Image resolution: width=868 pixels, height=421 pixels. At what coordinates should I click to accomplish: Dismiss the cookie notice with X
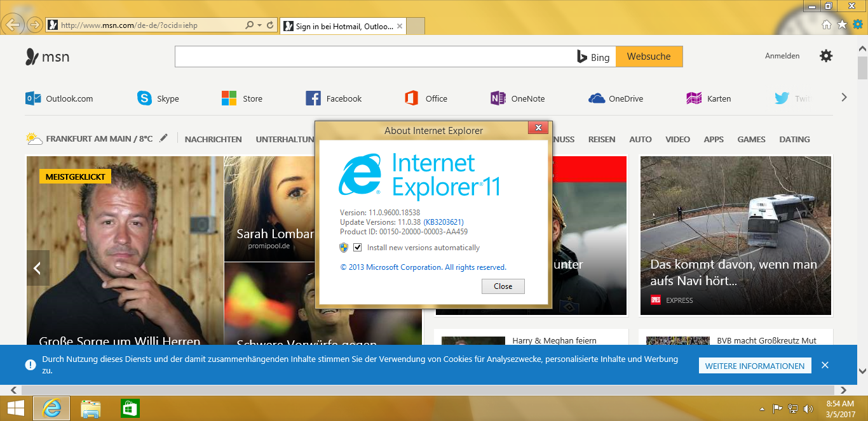825,365
